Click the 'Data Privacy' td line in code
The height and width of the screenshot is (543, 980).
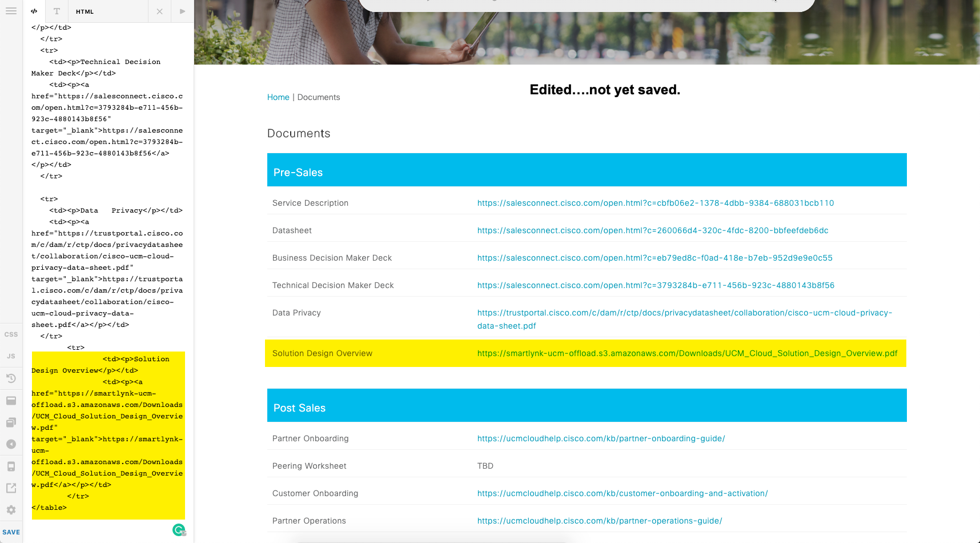[x=116, y=210]
